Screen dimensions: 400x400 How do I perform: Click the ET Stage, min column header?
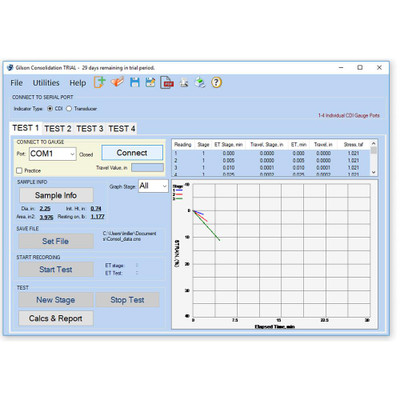coord(228,144)
